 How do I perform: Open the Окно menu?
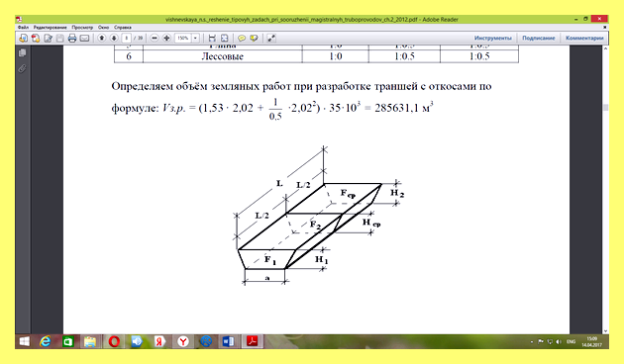(x=103, y=28)
